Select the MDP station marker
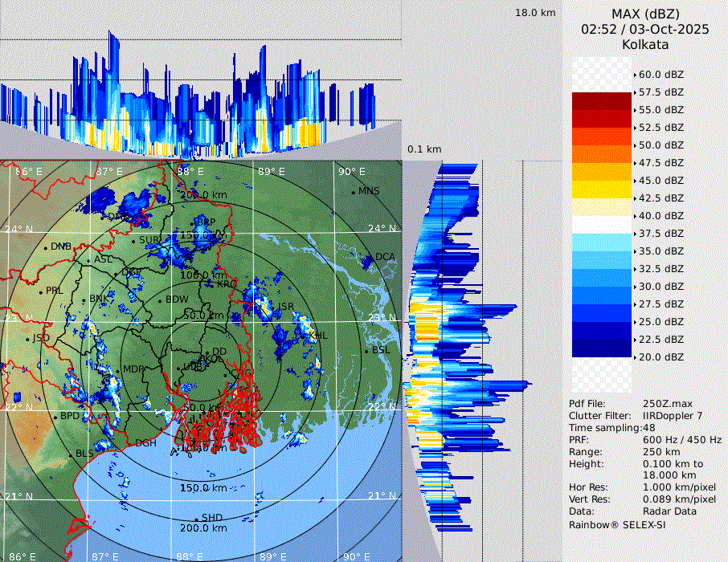Screen dimensions: 728x562 coord(117,369)
